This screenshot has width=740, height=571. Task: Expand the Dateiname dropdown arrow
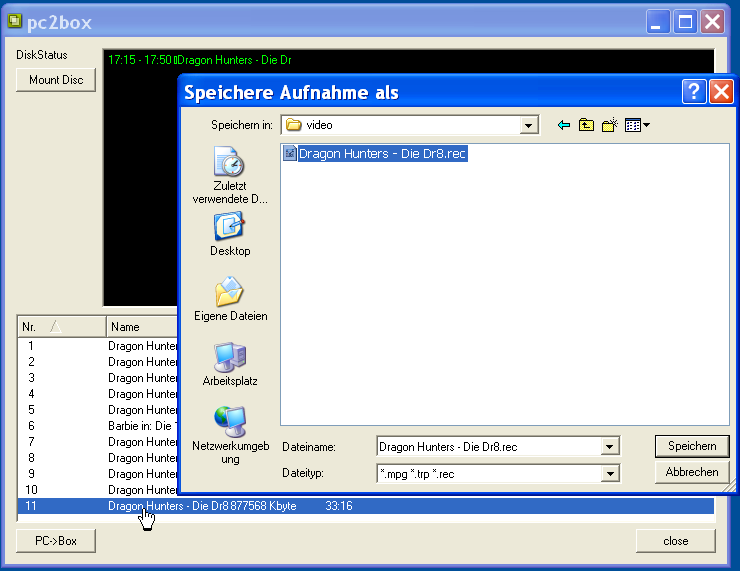[610, 447]
